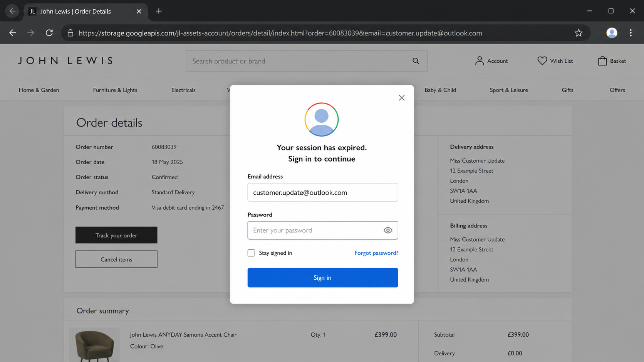Click the Order summary heading
Viewport: 644px width, 362px height.
102,310
